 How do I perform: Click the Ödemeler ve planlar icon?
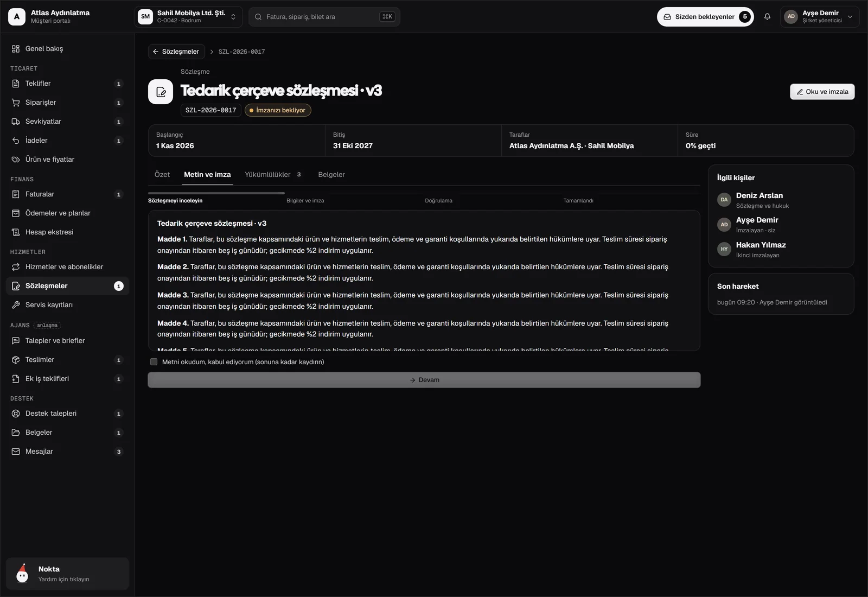(16, 213)
